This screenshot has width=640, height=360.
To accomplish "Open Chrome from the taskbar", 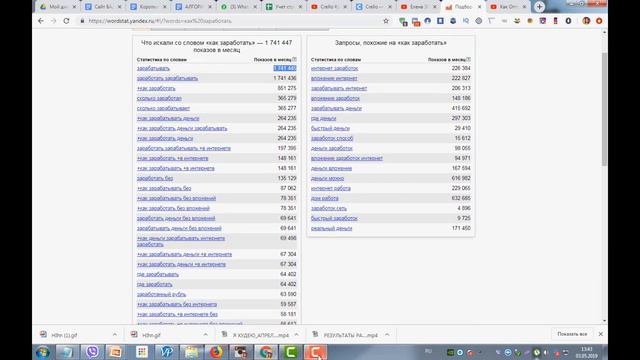I will pyautogui.click(x=266, y=352).
